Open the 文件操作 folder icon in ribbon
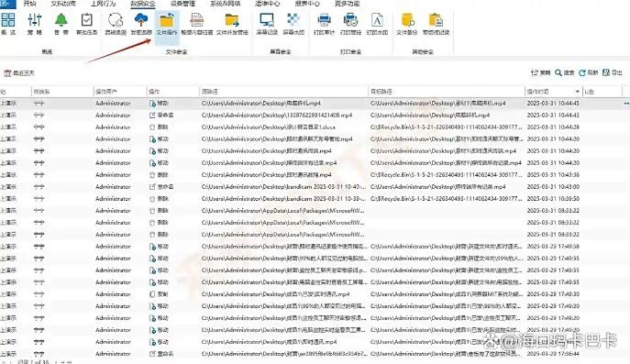630x364 pixels. pyautogui.click(x=166, y=20)
